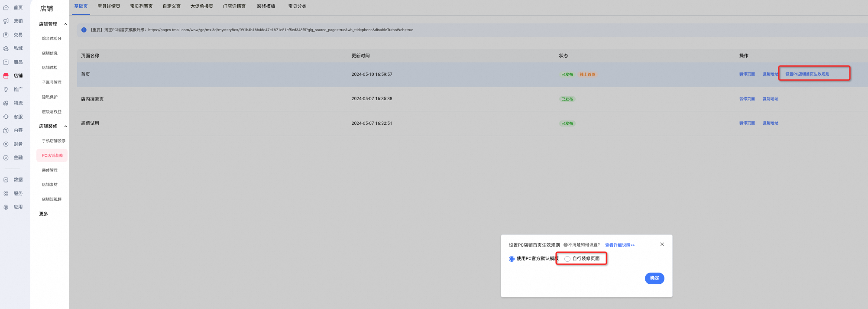Switch to the 宝贝详情页 tab

pyautogui.click(x=109, y=7)
